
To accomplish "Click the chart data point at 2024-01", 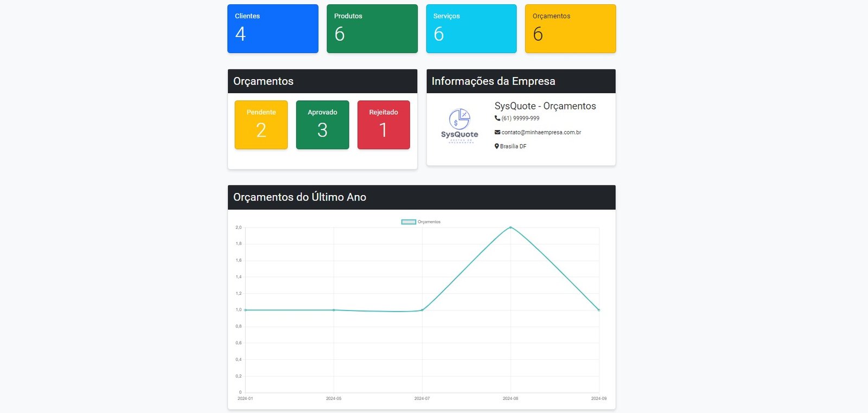I will [245, 310].
